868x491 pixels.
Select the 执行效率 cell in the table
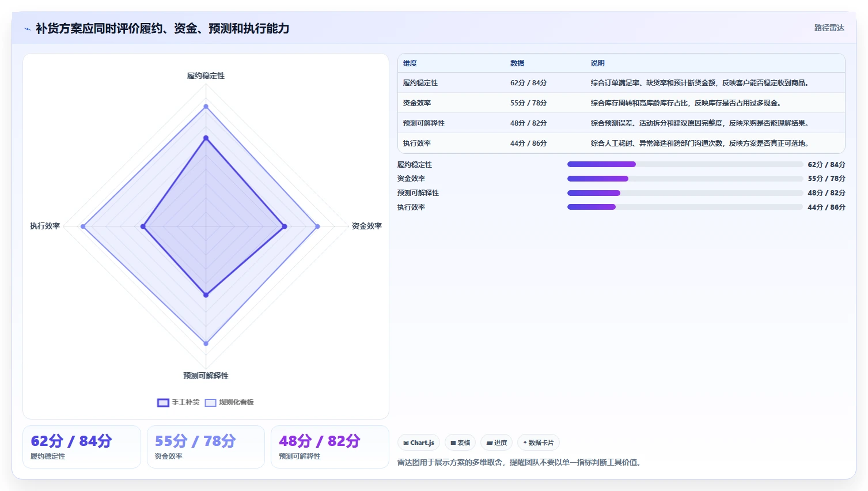(x=417, y=143)
